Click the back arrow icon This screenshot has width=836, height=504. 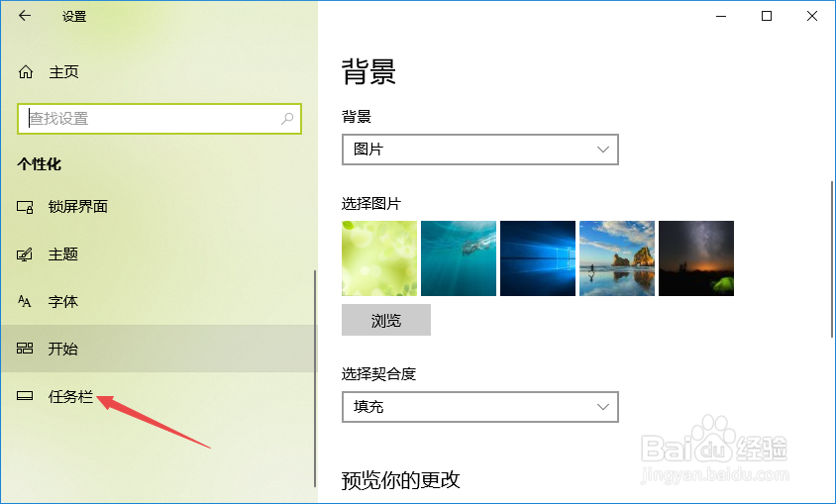(25, 16)
